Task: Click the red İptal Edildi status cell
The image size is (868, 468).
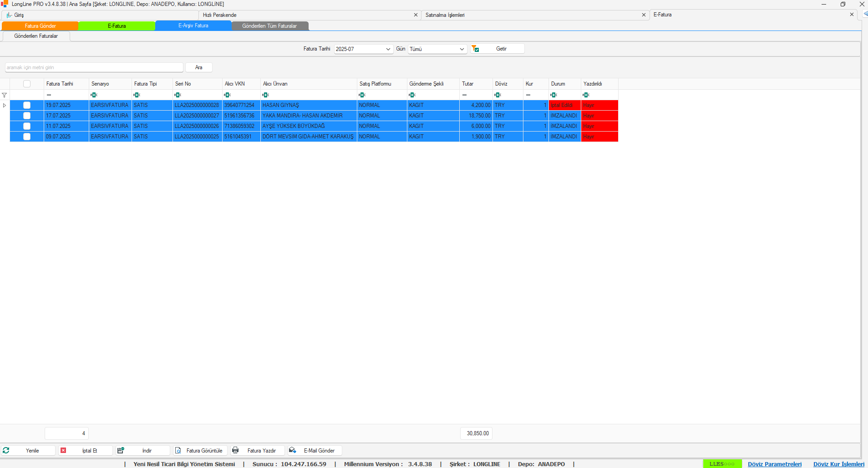Action: pyautogui.click(x=564, y=105)
